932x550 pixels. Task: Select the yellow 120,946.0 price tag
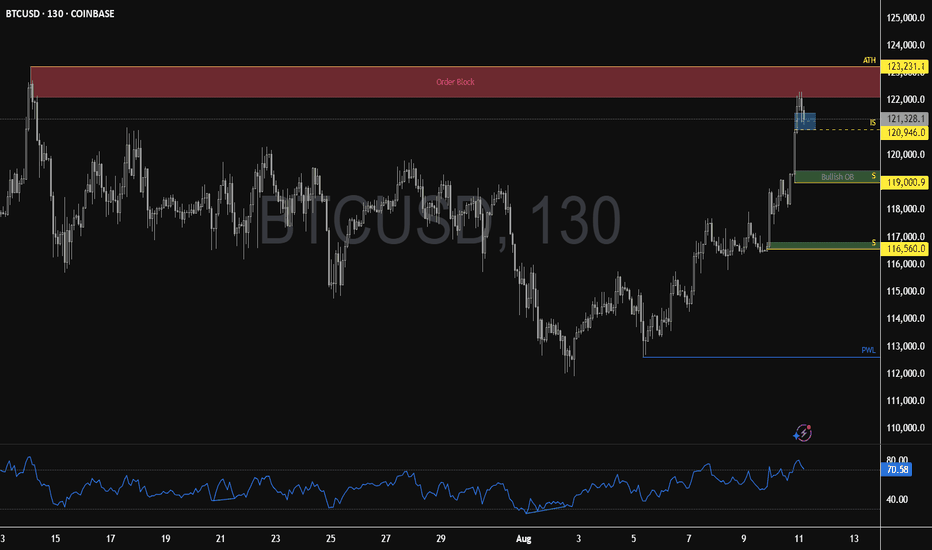tap(904, 133)
